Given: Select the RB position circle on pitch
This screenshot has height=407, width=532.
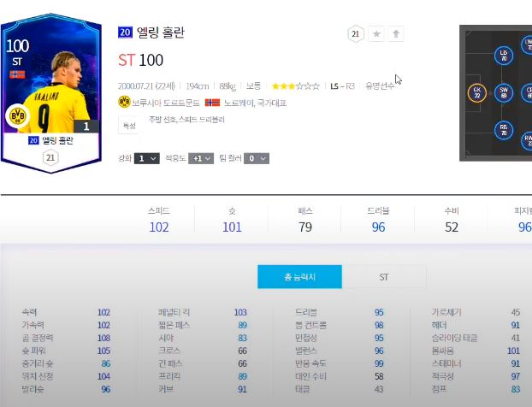Looking at the screenshot, I should coord(504,130).
